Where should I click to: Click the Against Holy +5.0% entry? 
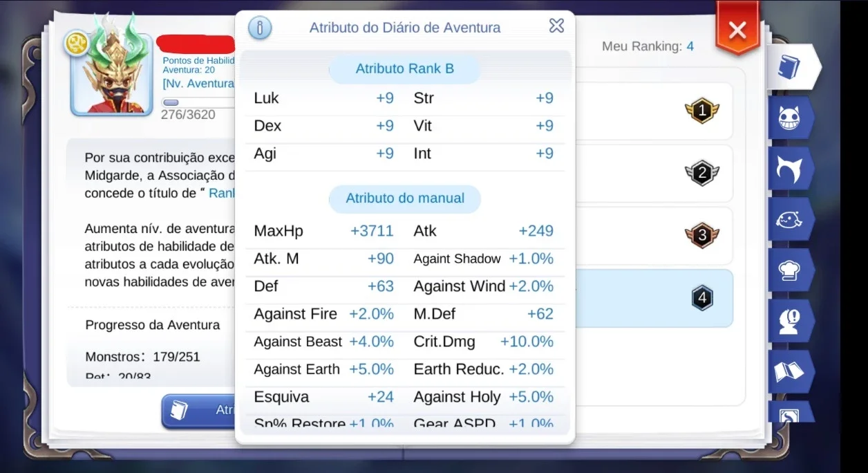[484, 397]
